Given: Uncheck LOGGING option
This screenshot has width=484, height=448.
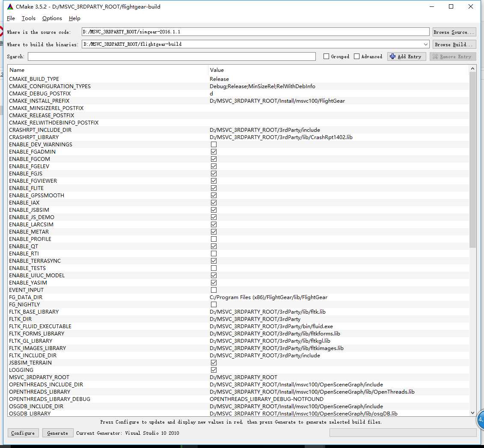Looking at the screenshot, I should tap(214, 370).
